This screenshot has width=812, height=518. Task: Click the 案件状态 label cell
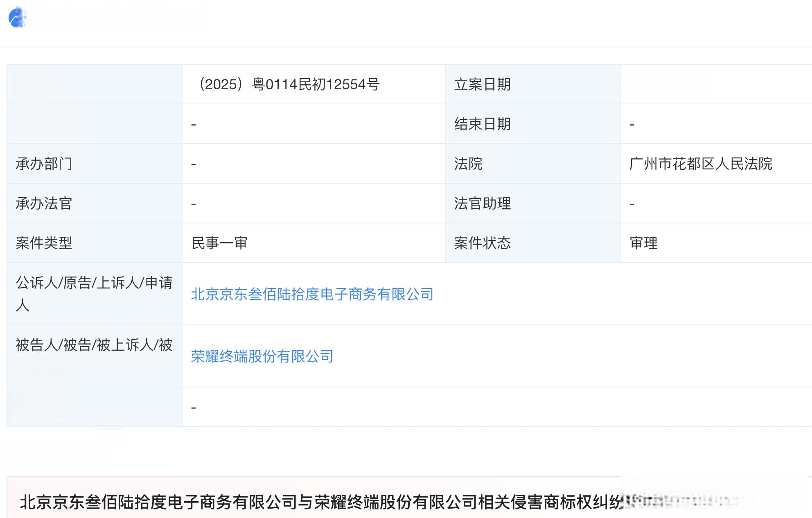coord(533,243)
